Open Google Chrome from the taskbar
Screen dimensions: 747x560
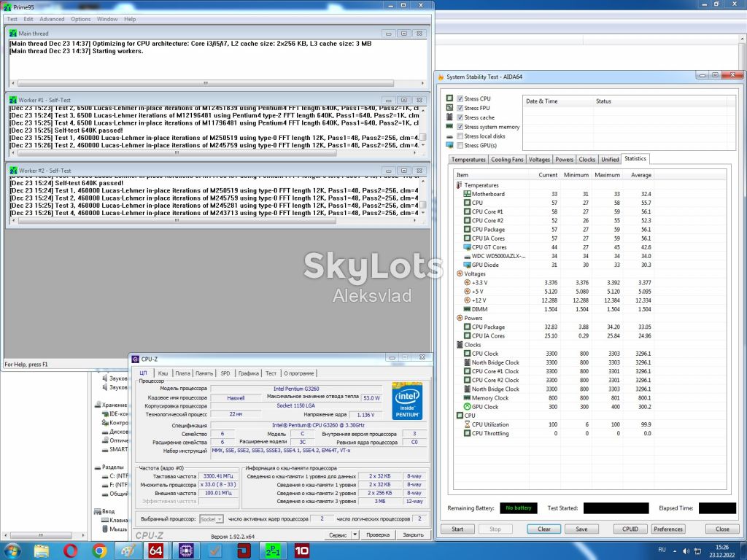(x=99, y=551)
